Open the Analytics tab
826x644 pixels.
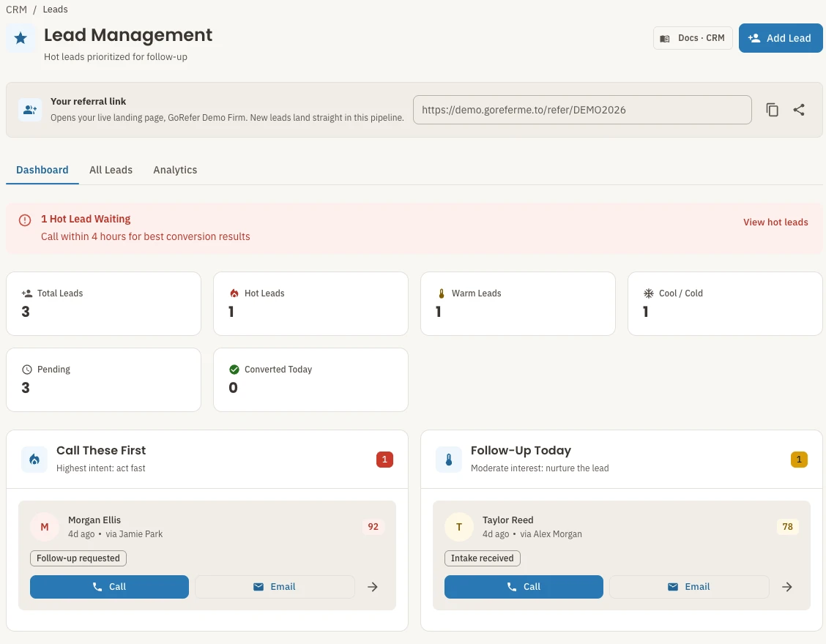click(175, 170)
